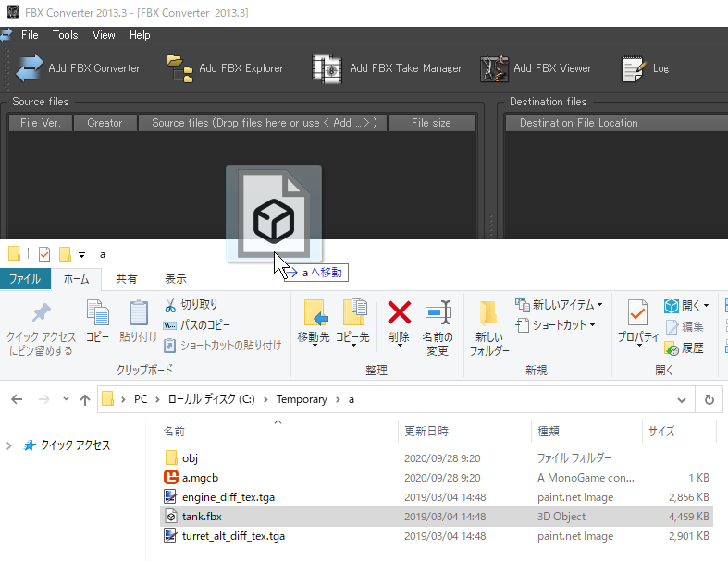The width and height of the screenshot is (728, 561).
Task: Click クイック アクセスにピン留めする pin icon
Action: pos(41,312)
